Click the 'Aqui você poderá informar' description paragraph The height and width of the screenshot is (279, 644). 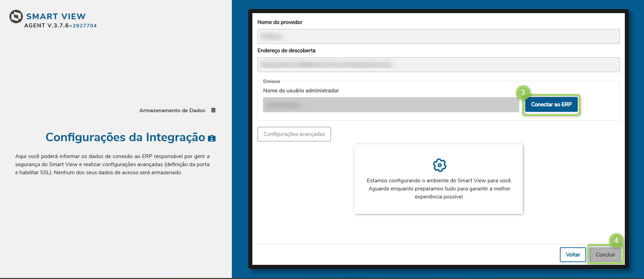click(x=112, y=164)
